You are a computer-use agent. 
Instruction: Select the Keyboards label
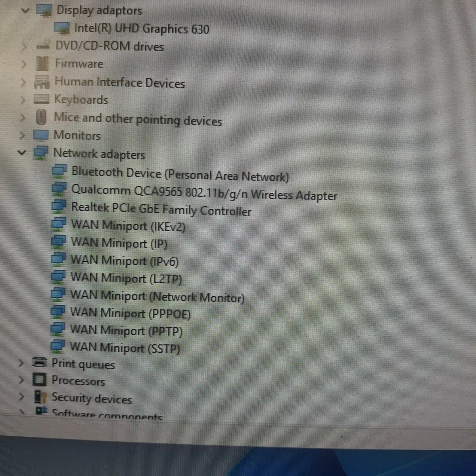(81, 99)
